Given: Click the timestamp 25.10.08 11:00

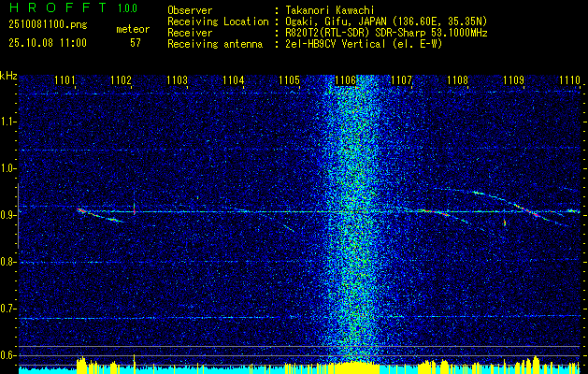Looking at the screenshot, I should 48,43.
